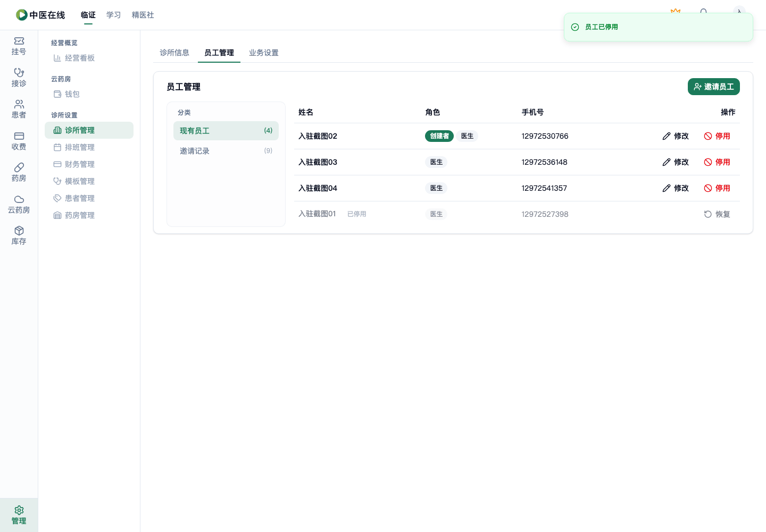Click the 钱包 wallet icon

pyautogui.click(x=57, y=94)
